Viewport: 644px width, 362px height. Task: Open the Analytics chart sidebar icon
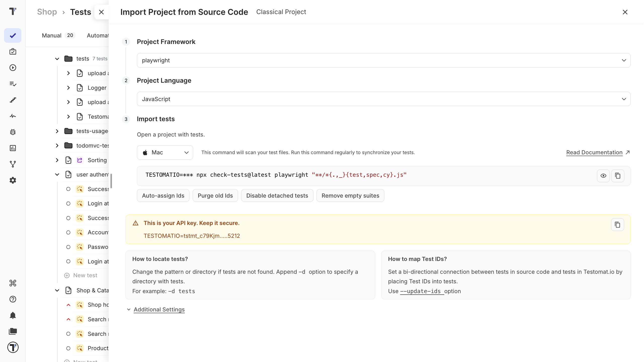13,148
